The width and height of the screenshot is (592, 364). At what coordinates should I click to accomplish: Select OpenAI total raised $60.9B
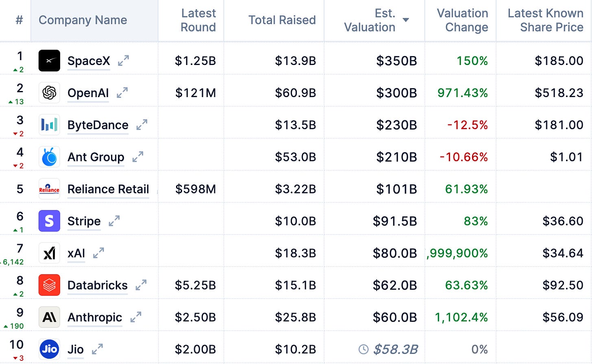pos(296,93)
